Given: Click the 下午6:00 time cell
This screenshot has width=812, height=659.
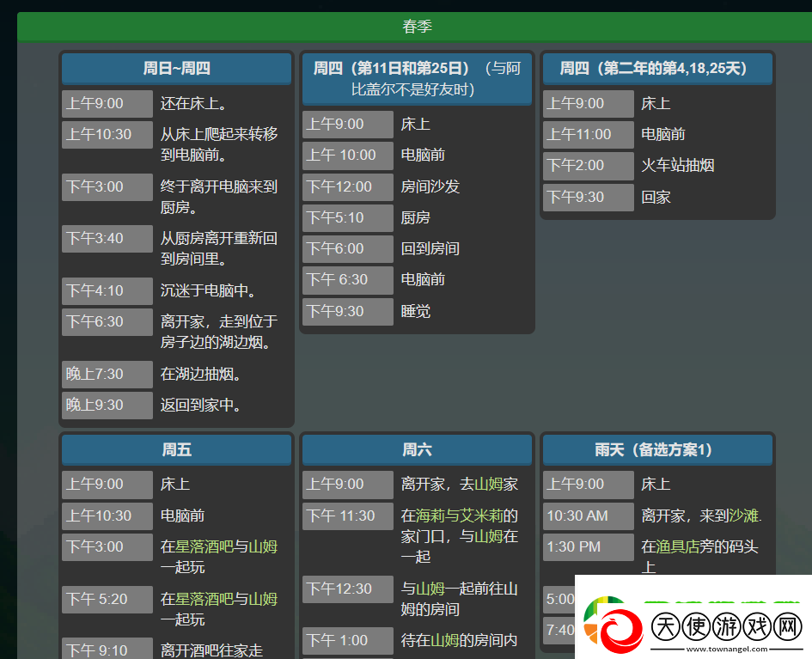Looking at the screenshot, I should [347, 249].
